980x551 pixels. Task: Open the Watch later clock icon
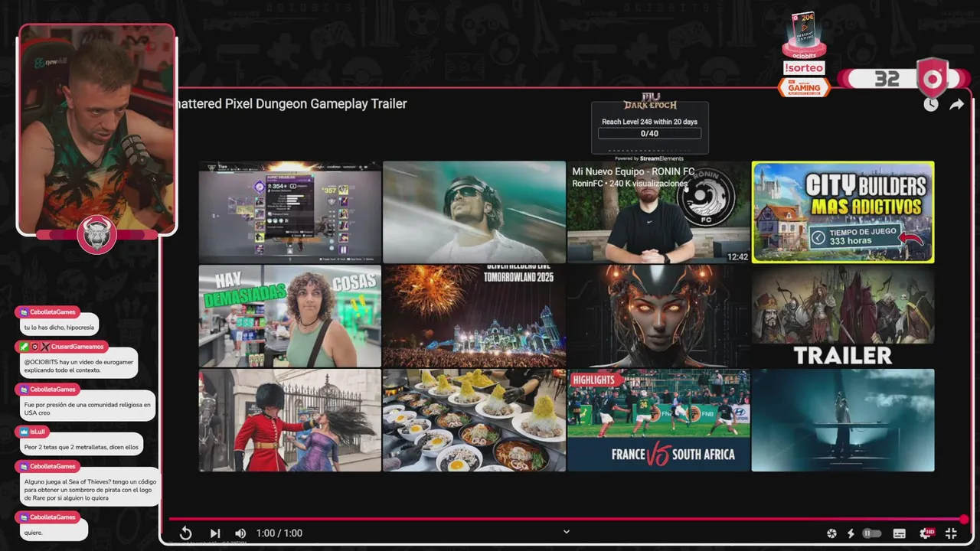(930, 105)
